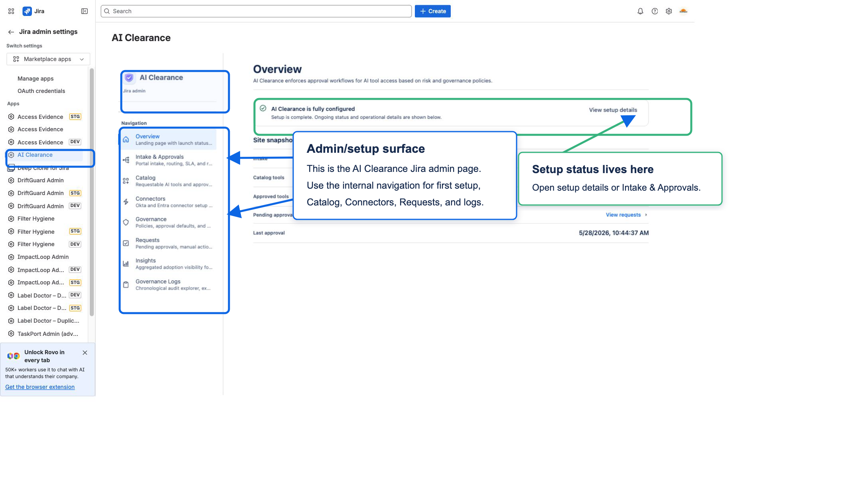Click the hexagon icon beside Filter Hygiene DEV
Viewport: 868px width, 495px height.
[11, 244]
